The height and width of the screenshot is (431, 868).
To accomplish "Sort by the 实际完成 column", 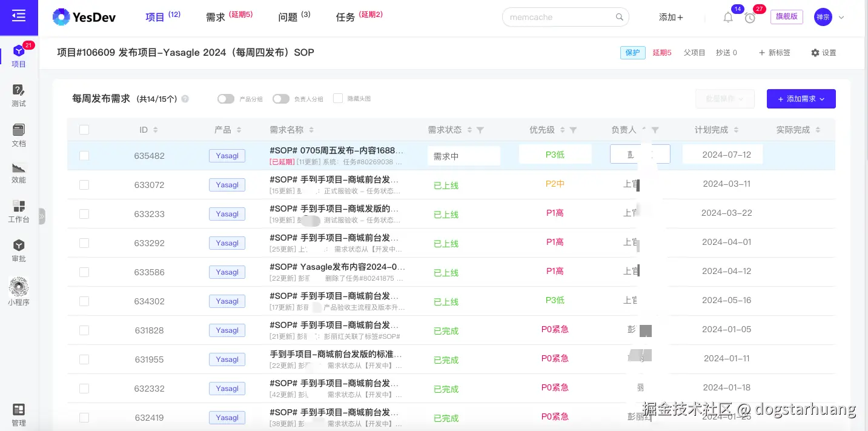I will pyautogui.click(x=818, y=130).
